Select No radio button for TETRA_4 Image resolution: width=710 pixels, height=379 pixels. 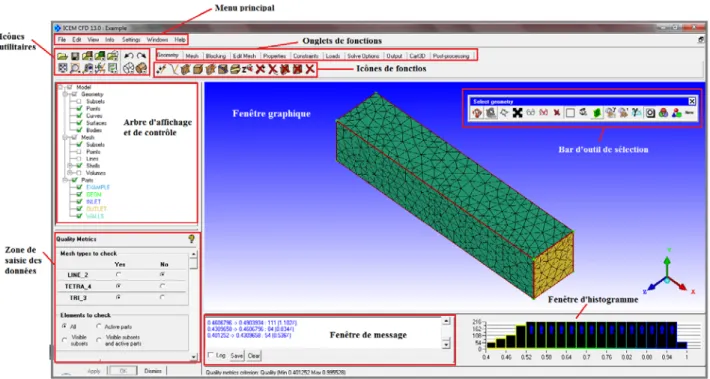(162, 286)
